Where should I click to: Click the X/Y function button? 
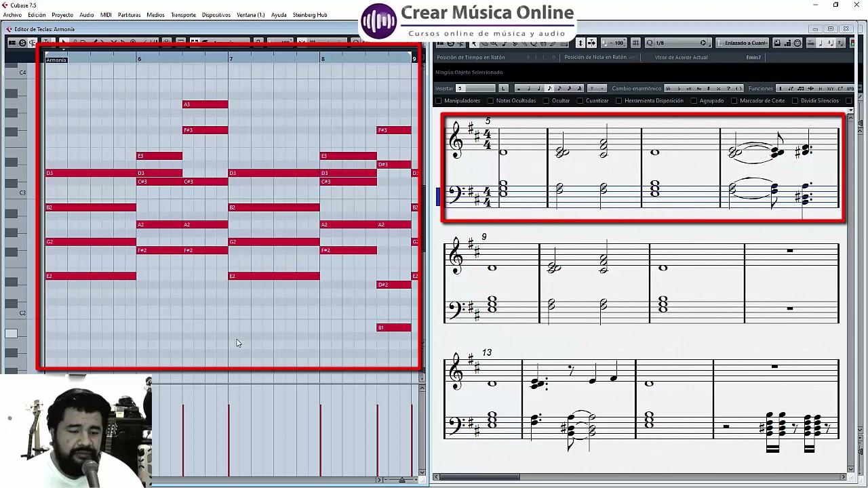pyautogui.click(x=830, y=88)
